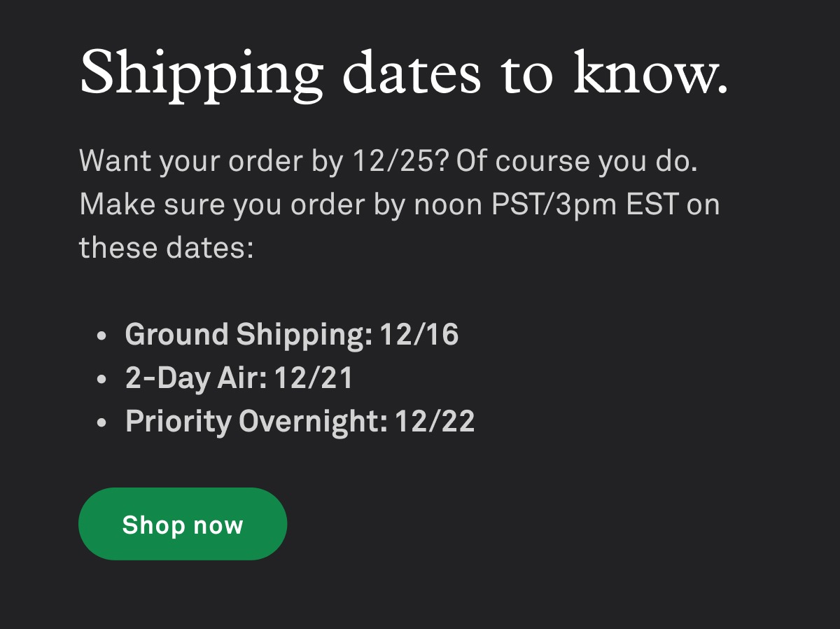Screen dimensions: 840x629
Task: Click the Priority Overnight: 12/22 entry
Action: coord(300,421)
